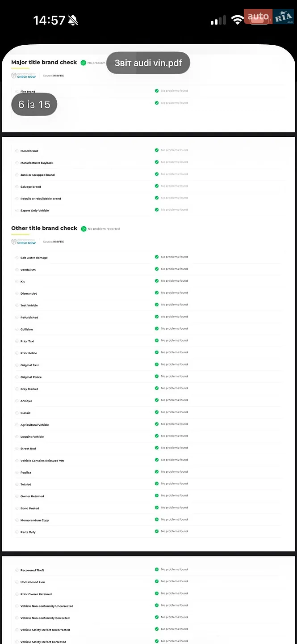
Task: Select the Parts Only row label
Action: point(28,532)
